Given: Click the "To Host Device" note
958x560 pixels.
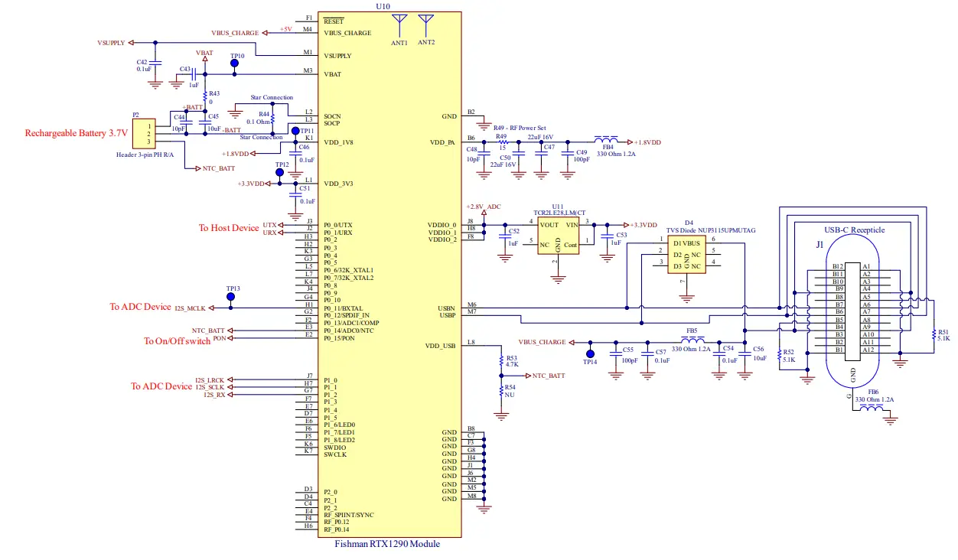Looking at the screenshot, I should coord(229,228).
